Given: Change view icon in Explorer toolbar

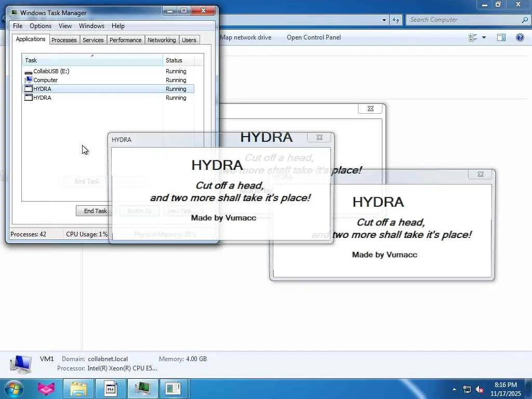Looking at the screenshot, I should coord(472,37).
